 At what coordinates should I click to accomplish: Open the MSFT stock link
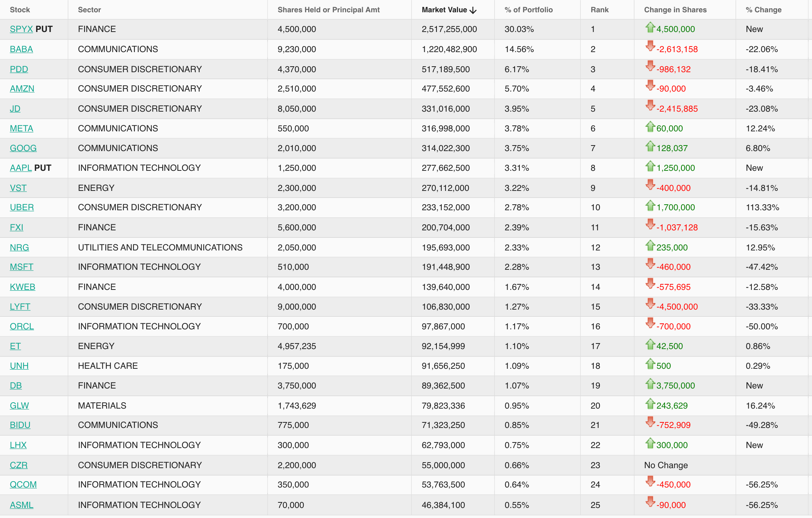click(22, 267)
